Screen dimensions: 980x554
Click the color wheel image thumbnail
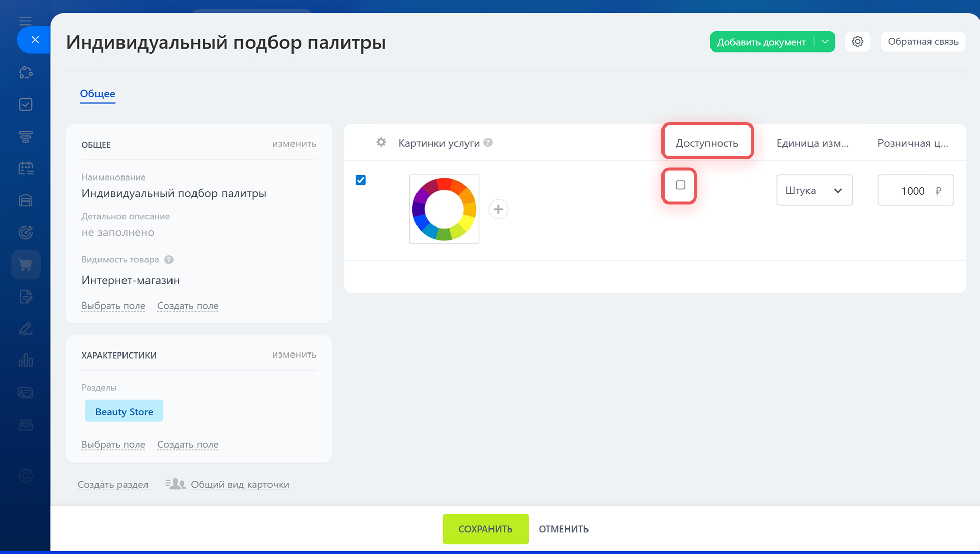[x=444, y=209]
